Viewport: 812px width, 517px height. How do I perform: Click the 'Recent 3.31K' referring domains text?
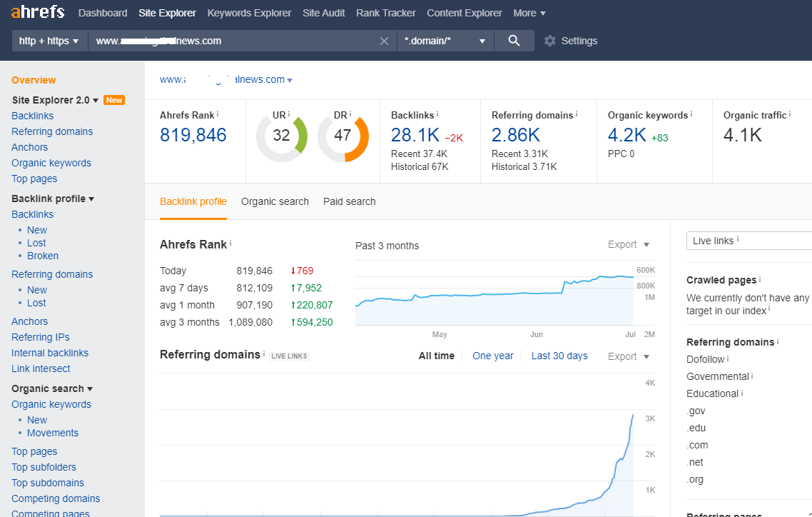pyautogui.click(x=520, y=154)
